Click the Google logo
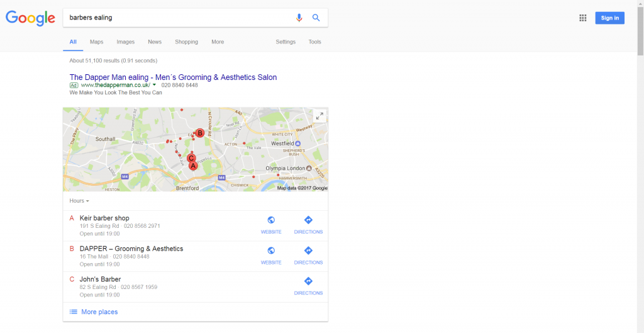The image size is (644, 333). coord(30,18)
